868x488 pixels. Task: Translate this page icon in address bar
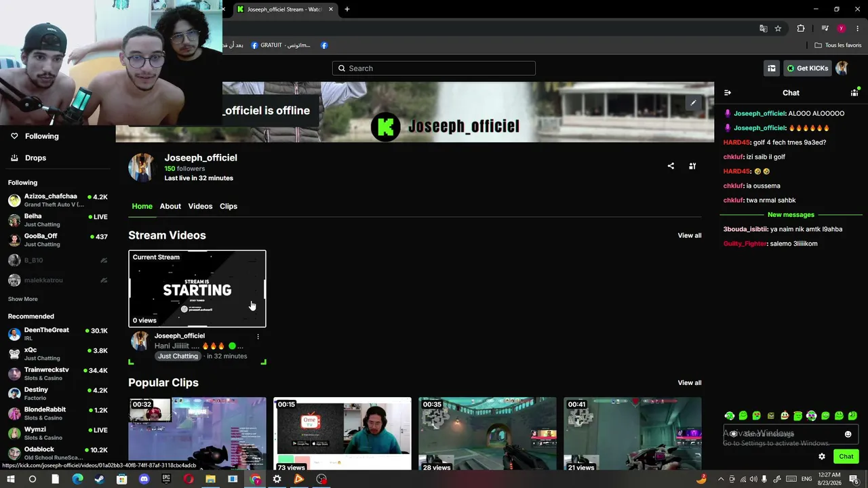[x=764, y=28]
